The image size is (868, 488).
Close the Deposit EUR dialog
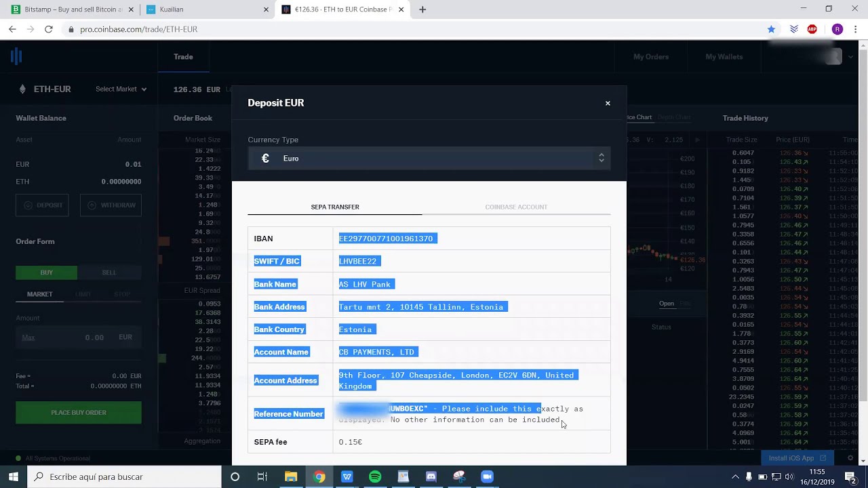(608, 103)
